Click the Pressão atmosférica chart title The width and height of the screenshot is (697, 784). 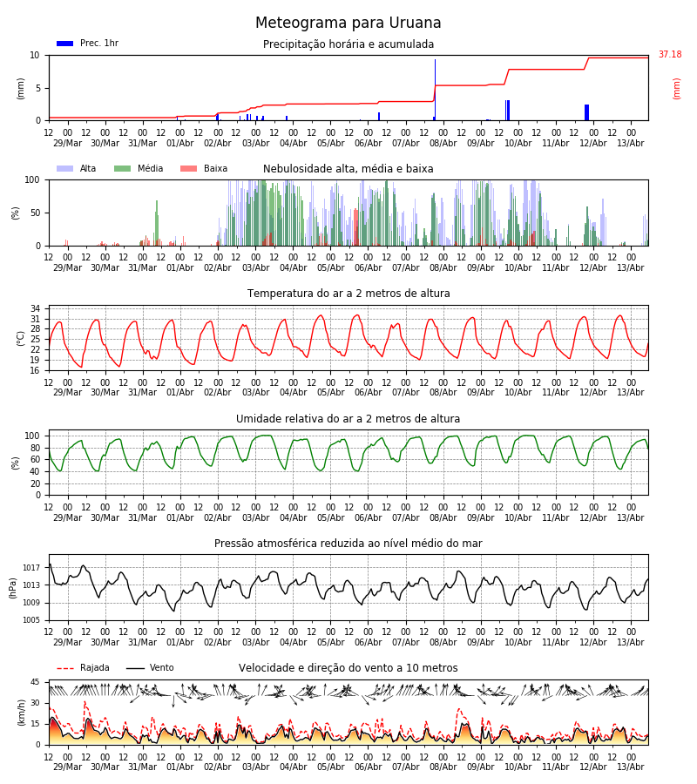pyautogui.click(x=348, y=543)
